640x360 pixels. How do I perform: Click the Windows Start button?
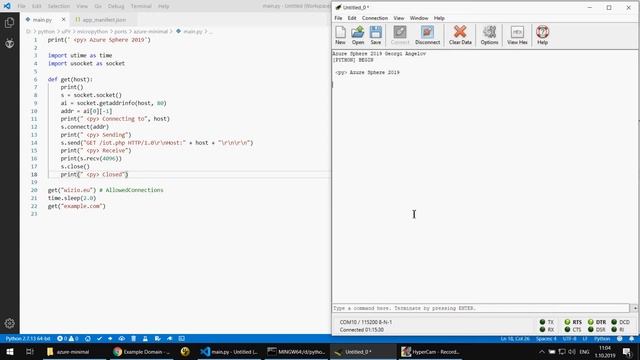coord(10,352)
